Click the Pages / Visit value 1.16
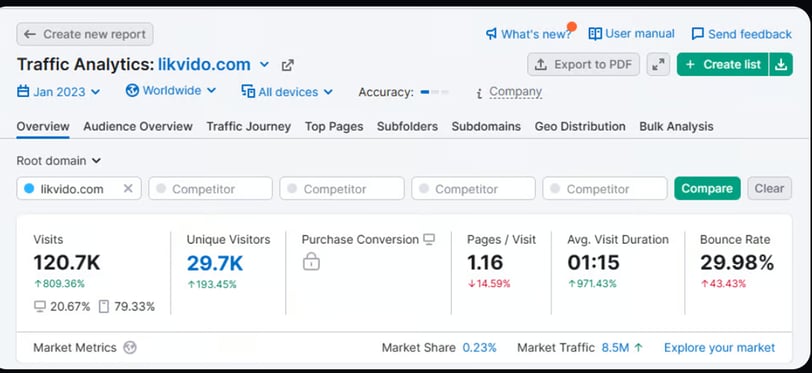The width and height of the screenshot is (812, 373). point(485,263)
